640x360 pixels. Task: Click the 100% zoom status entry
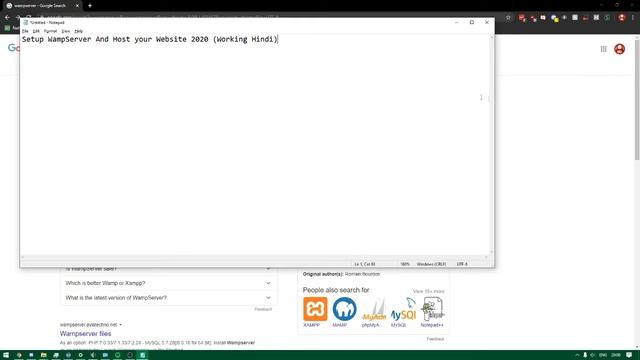point(404,264)
